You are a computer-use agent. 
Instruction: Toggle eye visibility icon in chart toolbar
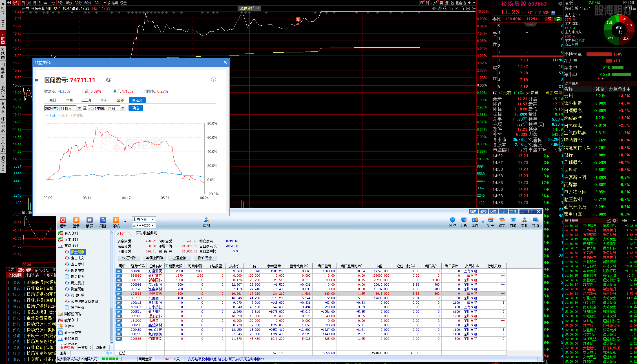coord(434,8)
